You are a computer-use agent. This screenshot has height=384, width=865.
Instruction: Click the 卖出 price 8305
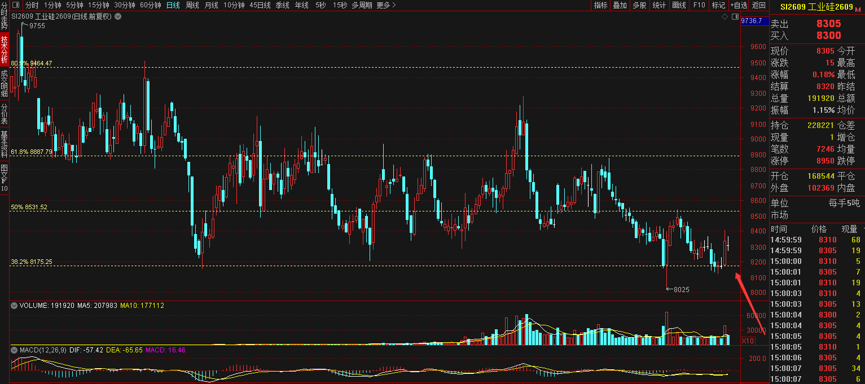(x=829, y=24)
